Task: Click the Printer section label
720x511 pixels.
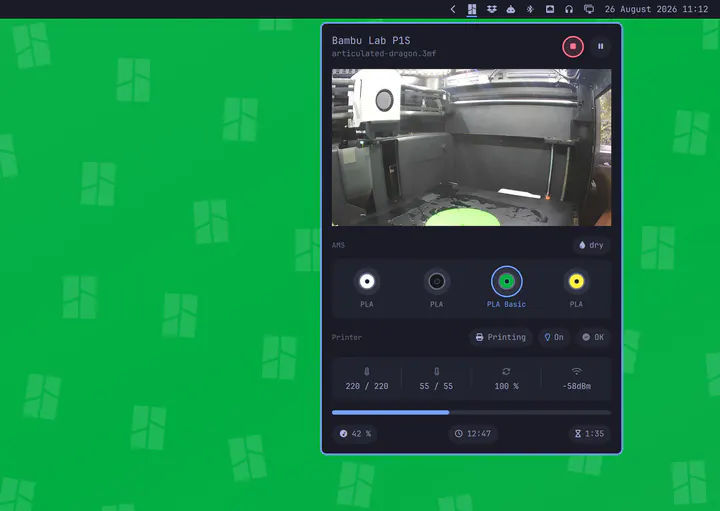Action: pyautogui.click(x=347, y=337)
